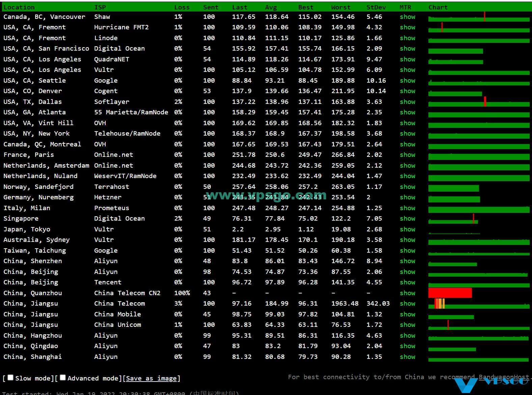Show MTR for Los Angeles Vultr
The width and height of the screenshot is (532, 395).
[408, 70]
